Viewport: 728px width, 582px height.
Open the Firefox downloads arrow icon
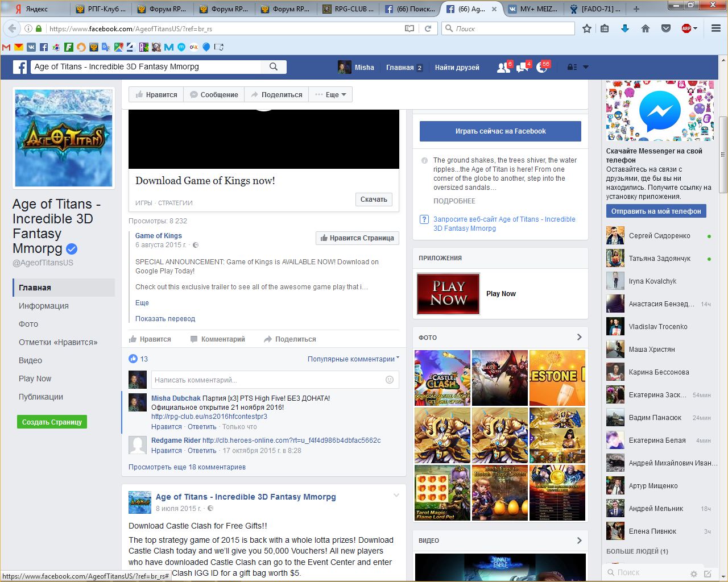(625, 28)
